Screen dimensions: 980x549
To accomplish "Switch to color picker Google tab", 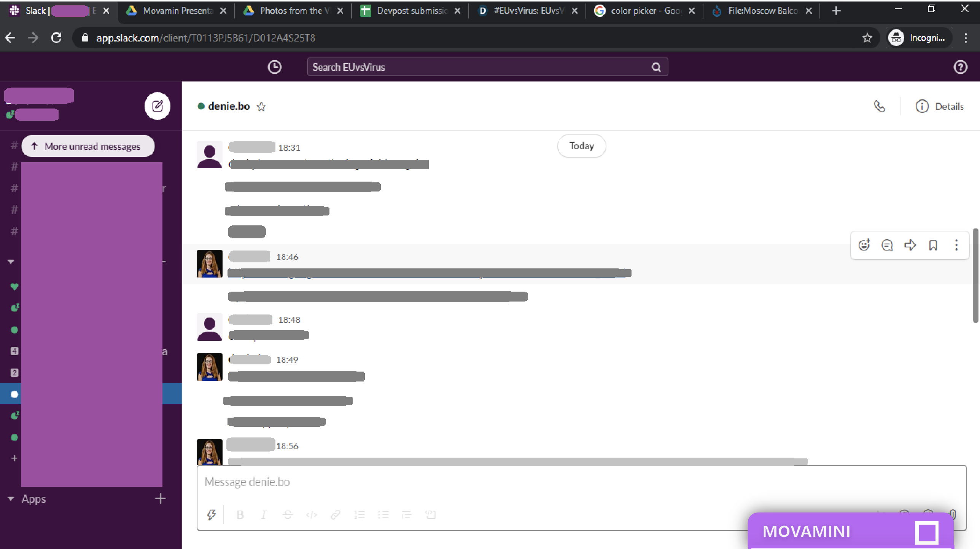I will tap(644, 11).
